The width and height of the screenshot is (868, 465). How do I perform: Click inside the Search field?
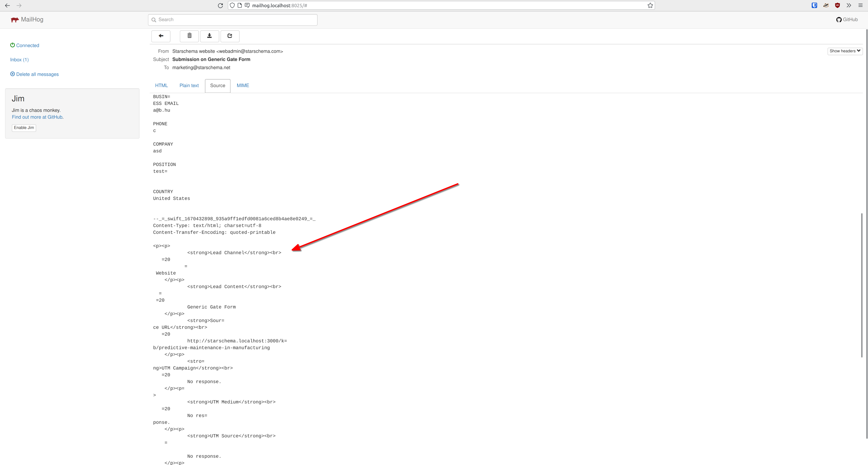233,19
